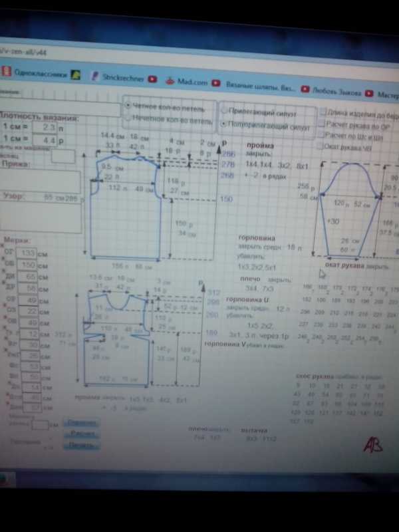Toggle Окат рукава ЧП checkbox
This screenshot has height=532, width=399.
pos(321,146)
